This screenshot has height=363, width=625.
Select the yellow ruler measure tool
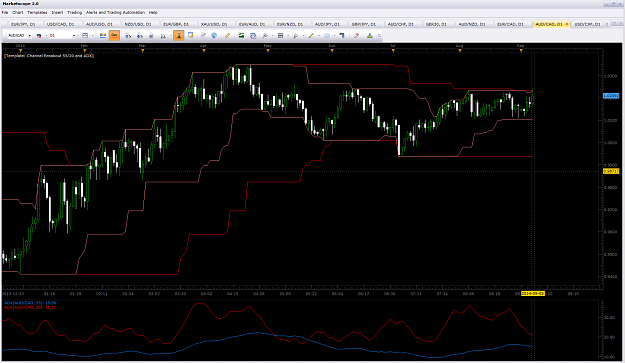[227, 35]
